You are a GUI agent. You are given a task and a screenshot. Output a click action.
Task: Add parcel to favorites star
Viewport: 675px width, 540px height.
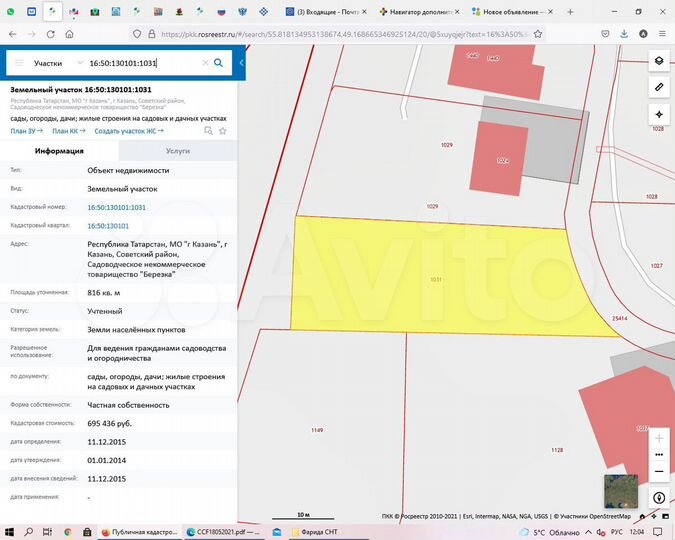tap(223, 131)
